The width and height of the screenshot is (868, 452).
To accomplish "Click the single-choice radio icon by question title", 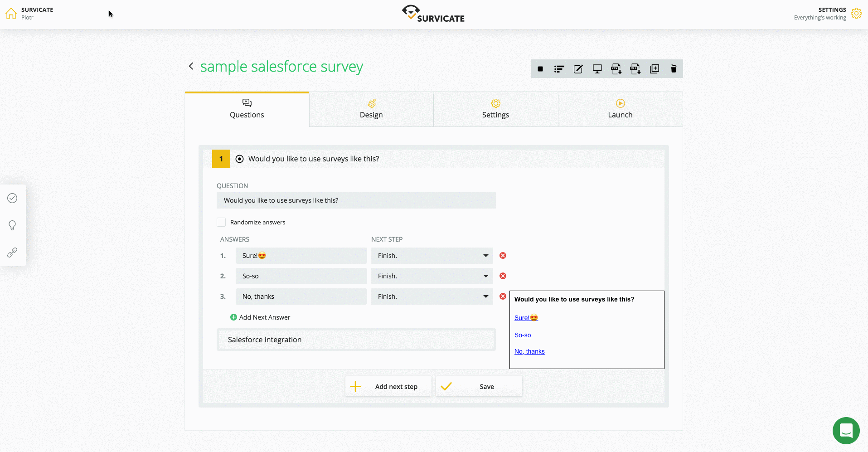I will point(240,159).
